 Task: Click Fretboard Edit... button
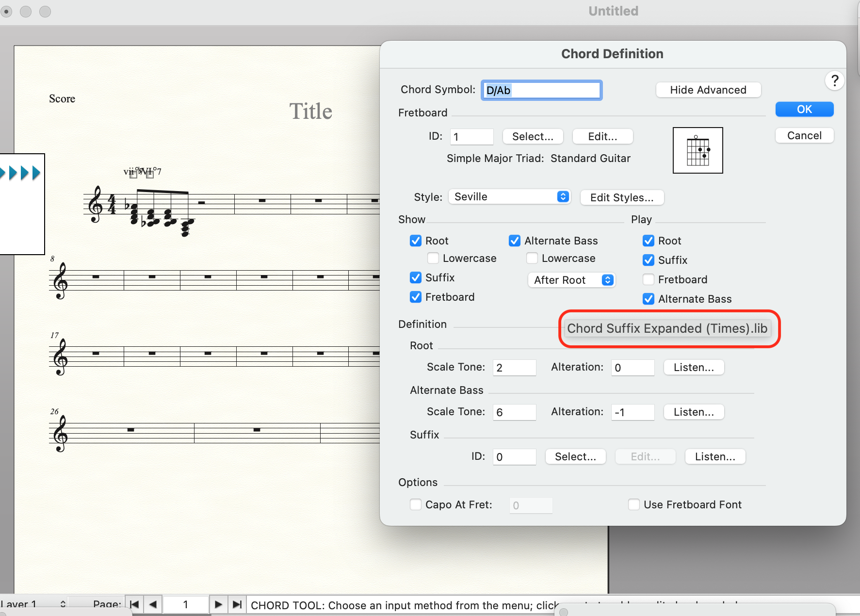[602, 136]
